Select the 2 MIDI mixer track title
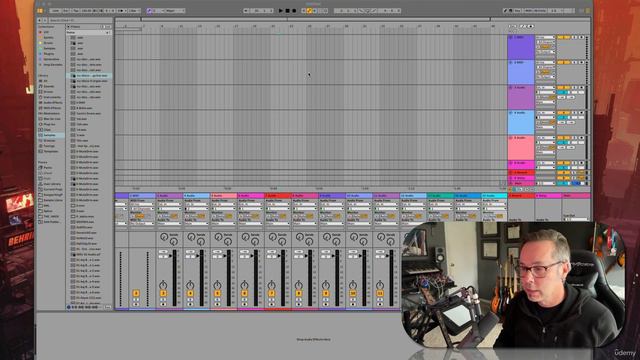Screen dimensions: 640x360 pos(142,196)
